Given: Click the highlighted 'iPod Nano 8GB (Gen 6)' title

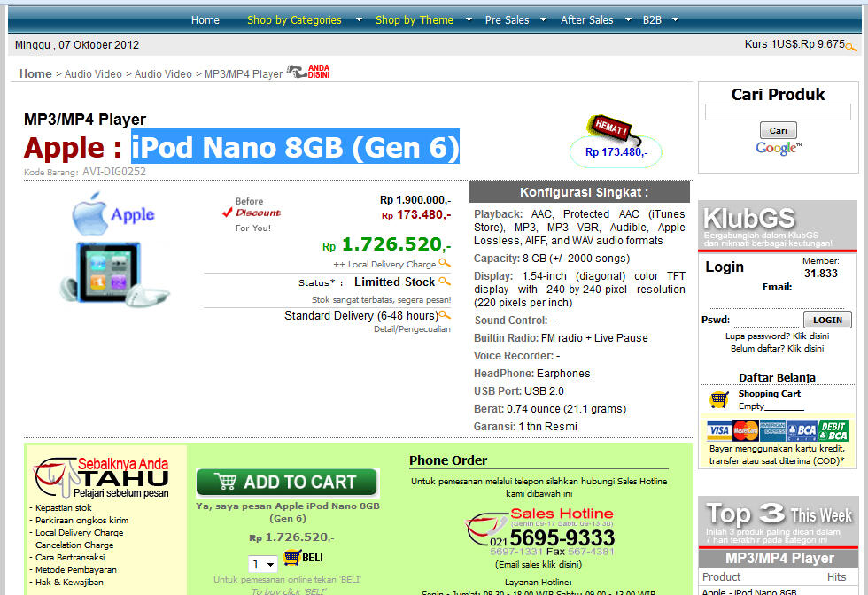Looking at the screenshot, I should (296, 147).
